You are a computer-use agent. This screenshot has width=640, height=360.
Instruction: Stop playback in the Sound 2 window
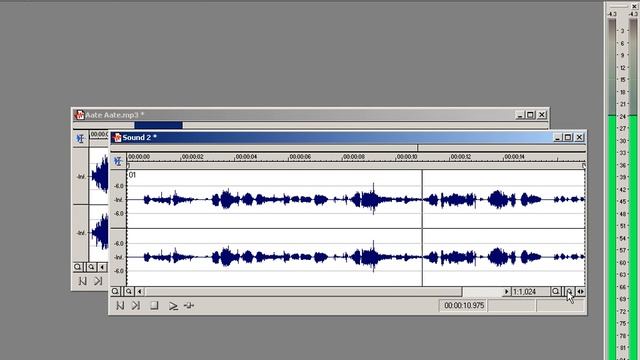[154, 305]
